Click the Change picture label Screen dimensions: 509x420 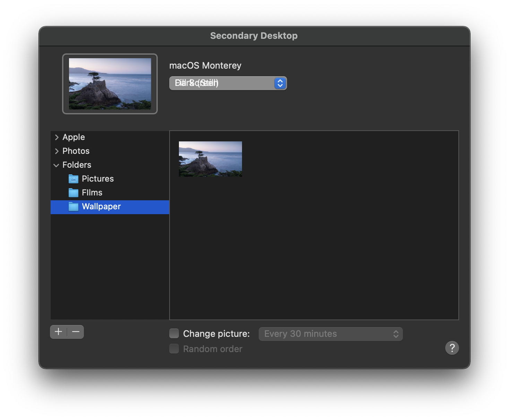[216, 334]
